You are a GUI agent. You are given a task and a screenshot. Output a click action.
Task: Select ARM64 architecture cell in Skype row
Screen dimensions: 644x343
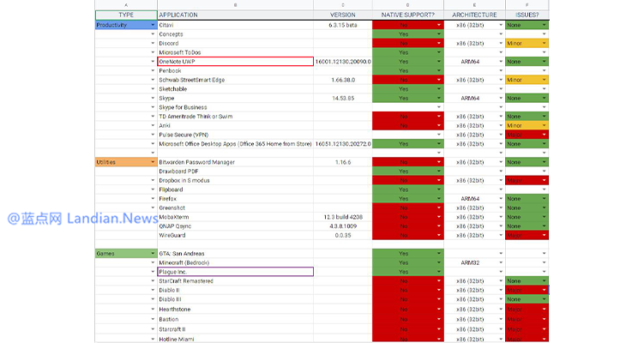tap(474, 98)
